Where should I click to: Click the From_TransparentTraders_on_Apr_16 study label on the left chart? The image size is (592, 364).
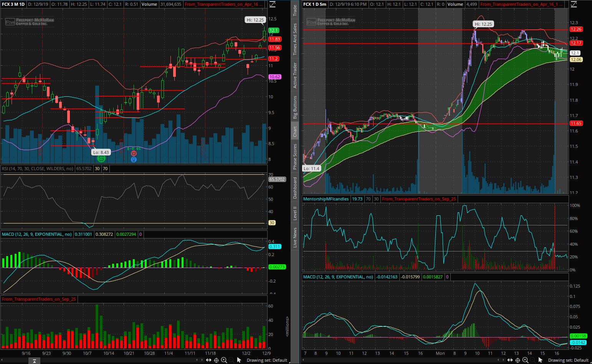tap(224, 4)
